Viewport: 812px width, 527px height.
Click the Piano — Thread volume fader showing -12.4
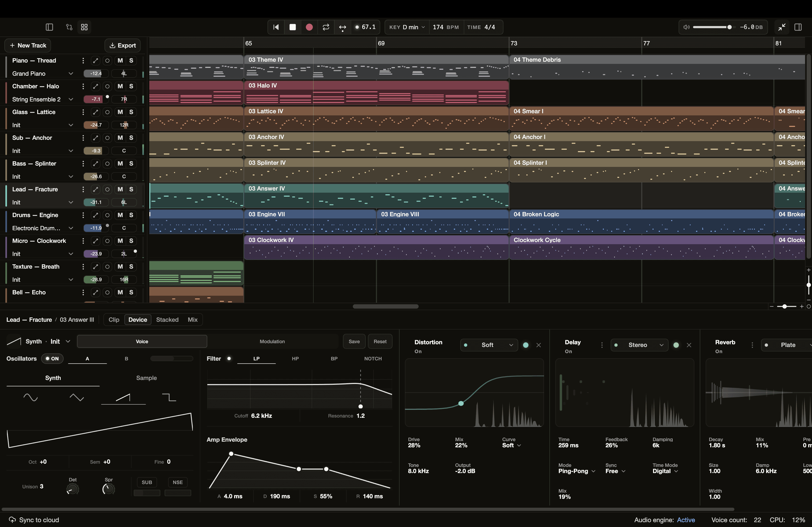(96, 74)
